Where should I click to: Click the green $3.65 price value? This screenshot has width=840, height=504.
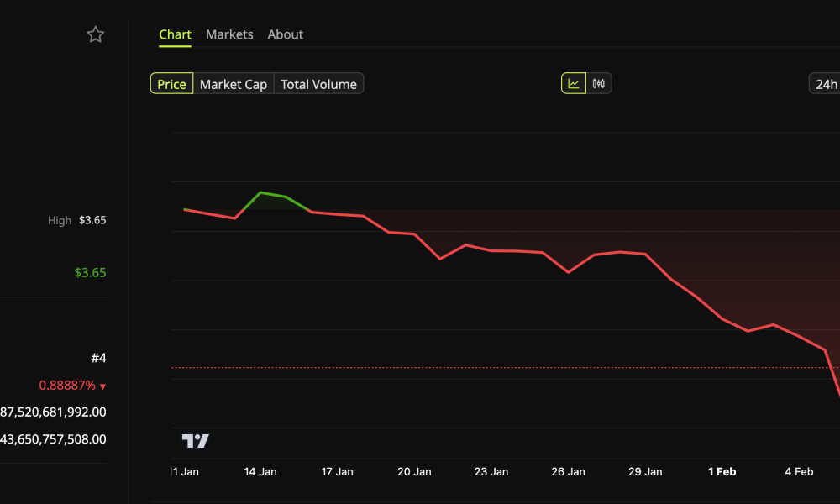(x=91, y=272)
